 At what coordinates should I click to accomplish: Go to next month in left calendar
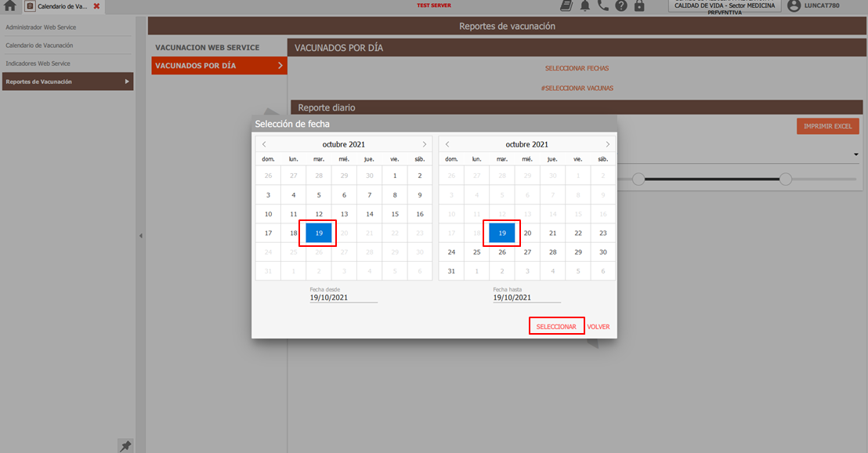(x=425, y=144)
